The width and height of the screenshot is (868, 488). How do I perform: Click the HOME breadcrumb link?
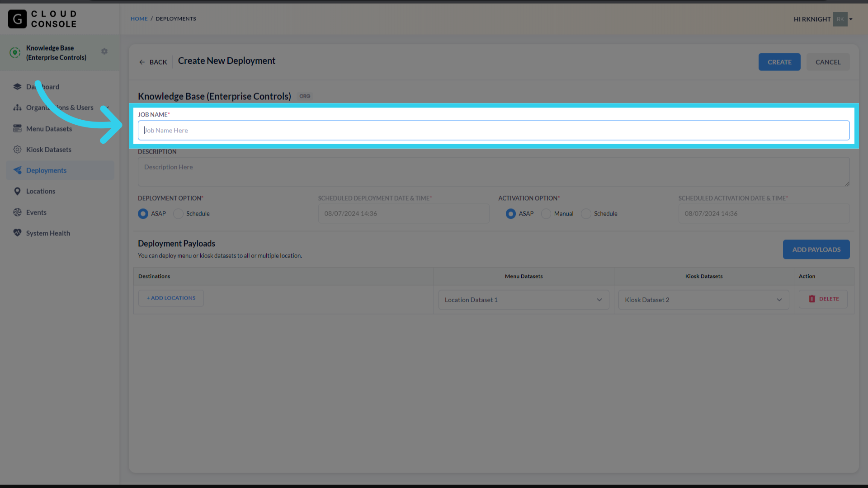pos(139,19)
